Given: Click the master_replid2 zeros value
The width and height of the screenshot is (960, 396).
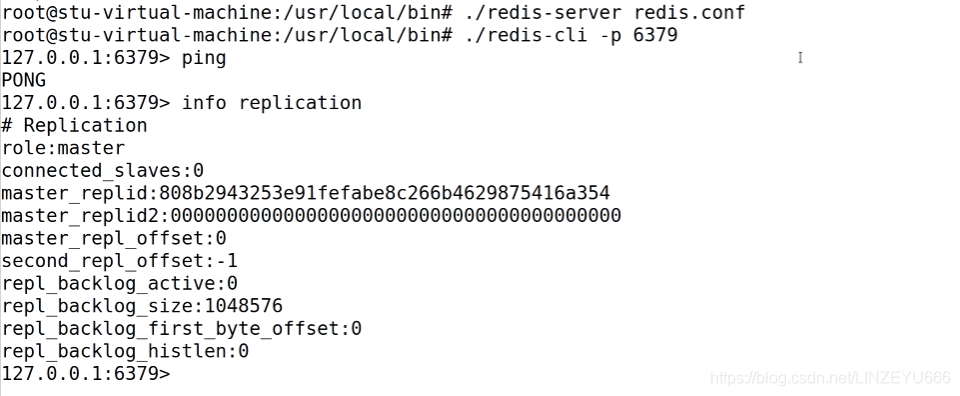Looking at the screenshot, I should point(396,215).
